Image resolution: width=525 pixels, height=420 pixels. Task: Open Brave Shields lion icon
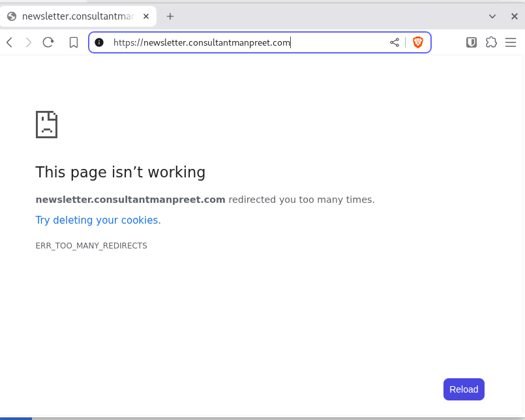(418, 42)
